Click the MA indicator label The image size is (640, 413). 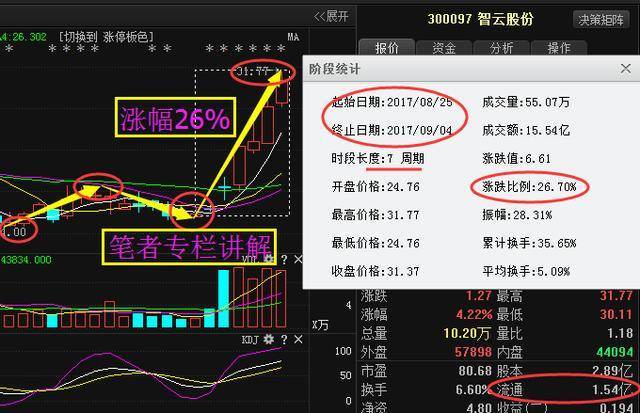[x=293, y=37]
